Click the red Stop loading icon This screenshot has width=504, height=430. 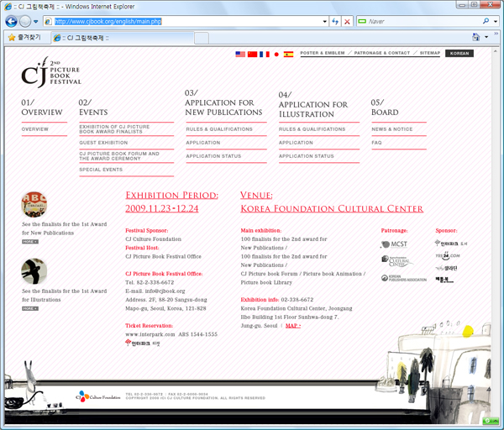point(347,22)
